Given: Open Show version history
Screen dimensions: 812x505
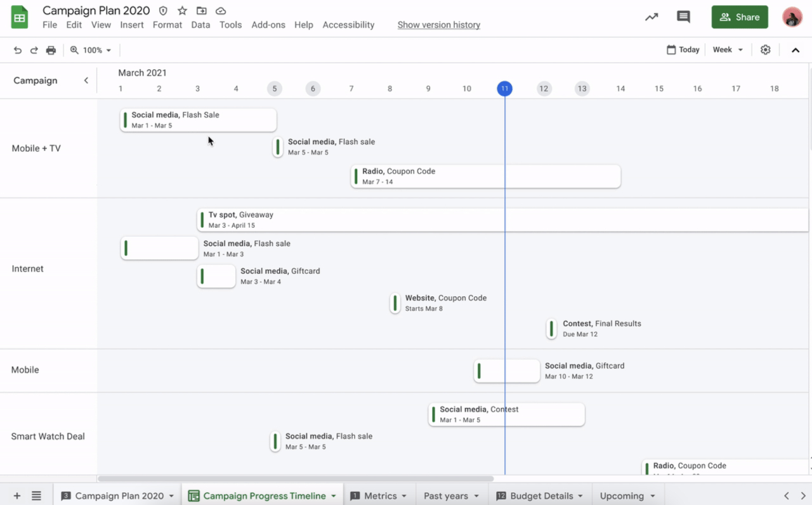Looking at the screenshot, I should (x=438, y=25).
